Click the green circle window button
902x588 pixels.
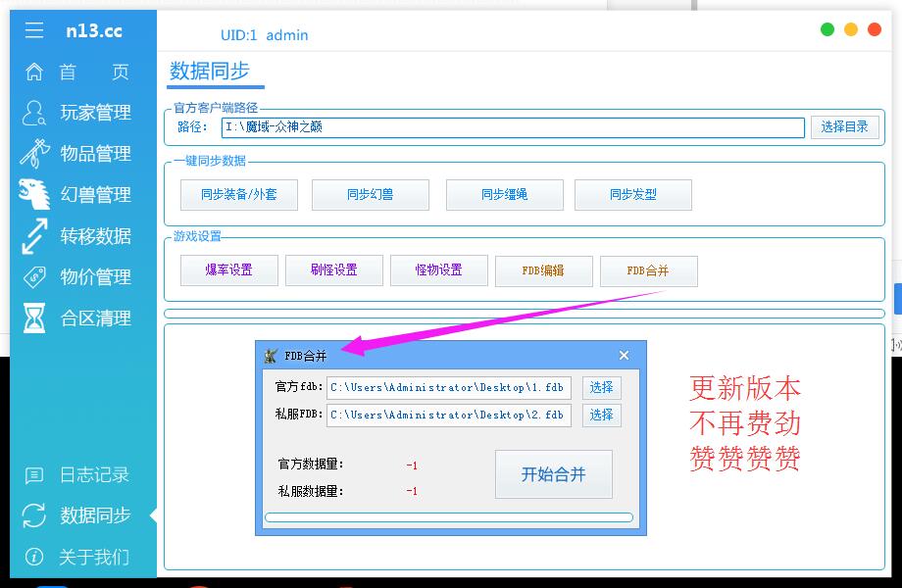point(827,29)
